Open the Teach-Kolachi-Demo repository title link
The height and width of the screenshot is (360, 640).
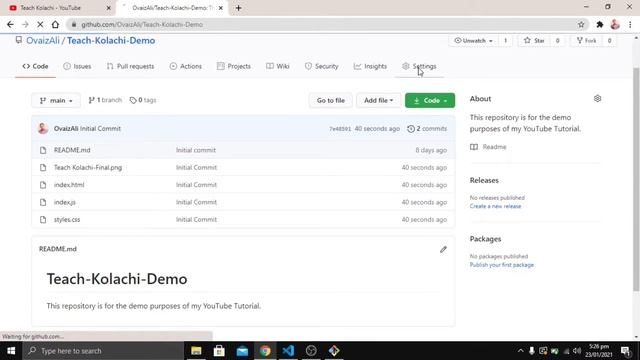(x=111, y=40)
